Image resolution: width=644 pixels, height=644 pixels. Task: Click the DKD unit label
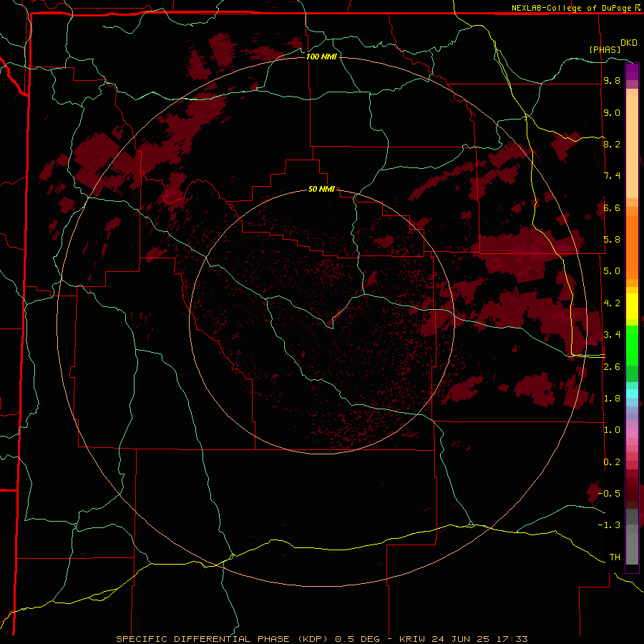point(629,43)
